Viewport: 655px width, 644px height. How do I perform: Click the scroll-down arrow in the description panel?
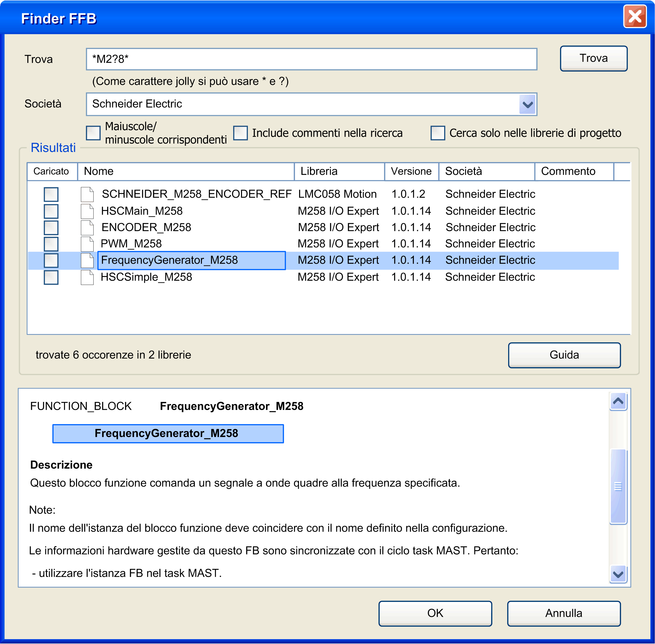point(618,574)
